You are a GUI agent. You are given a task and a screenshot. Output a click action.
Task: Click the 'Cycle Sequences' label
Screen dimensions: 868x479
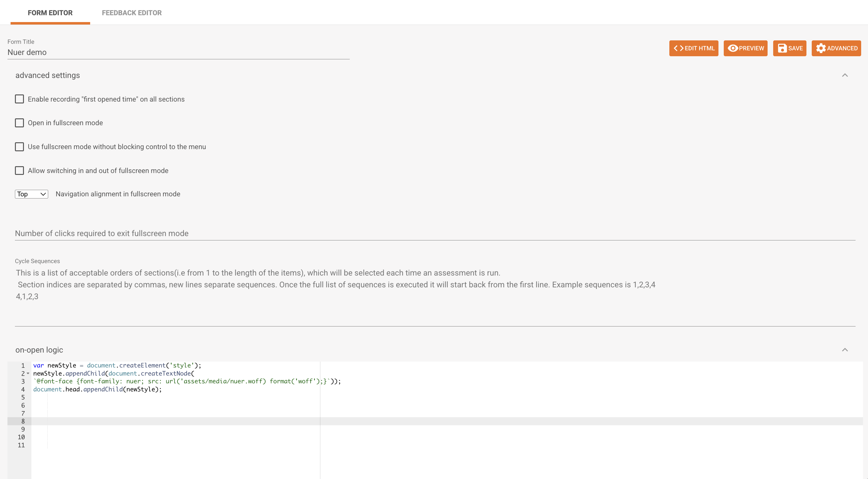(37, 261)
